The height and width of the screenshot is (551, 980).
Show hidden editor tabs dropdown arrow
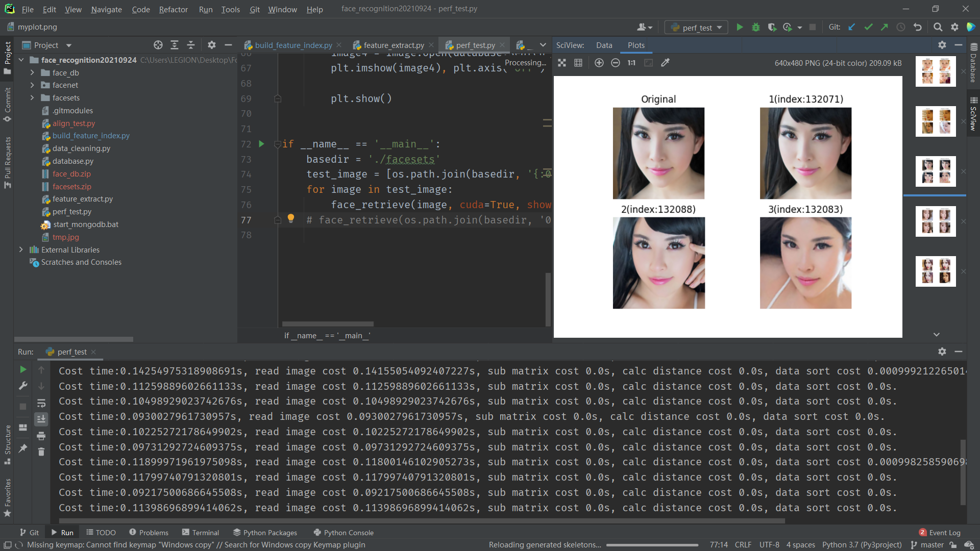pos(543,45)
